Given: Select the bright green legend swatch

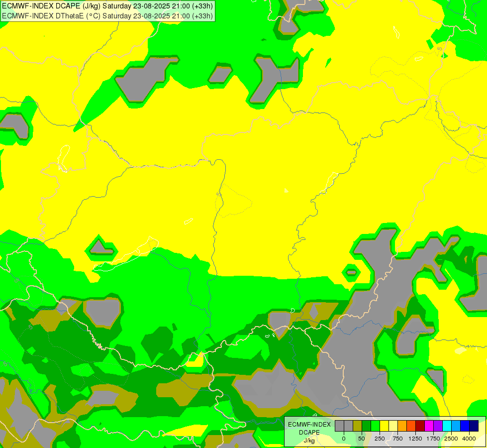Looking at the screenshot, I should pyautogui.click(x=375, y=426).
